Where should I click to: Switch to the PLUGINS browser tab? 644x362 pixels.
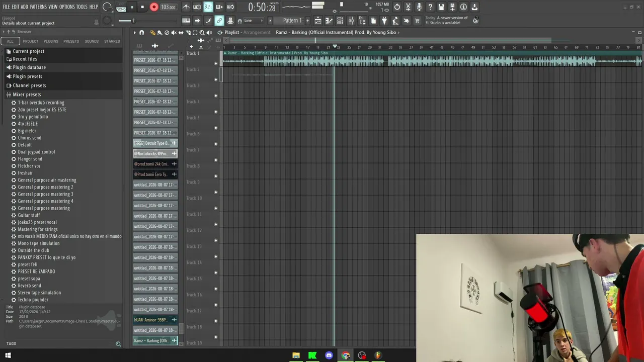click(x=51, y=41)
